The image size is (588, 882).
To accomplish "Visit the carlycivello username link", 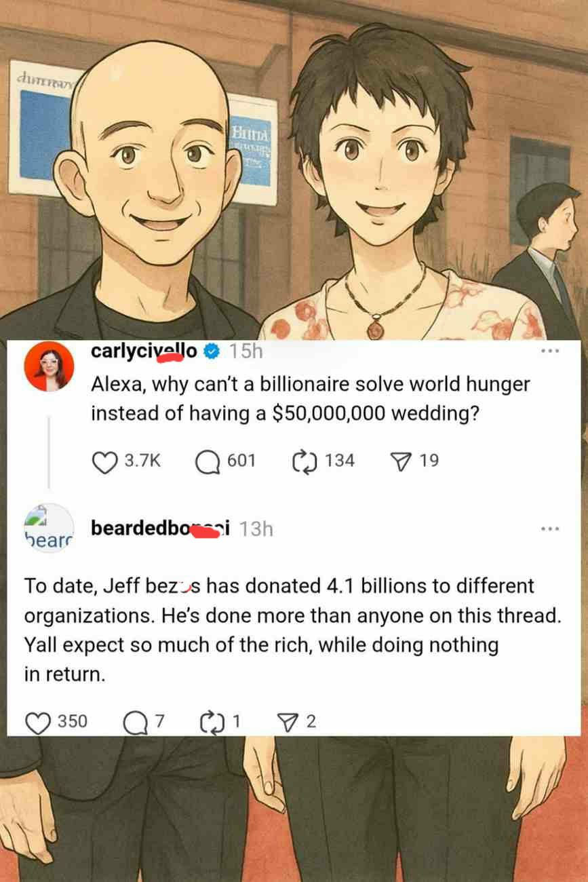I will (144, 351).
